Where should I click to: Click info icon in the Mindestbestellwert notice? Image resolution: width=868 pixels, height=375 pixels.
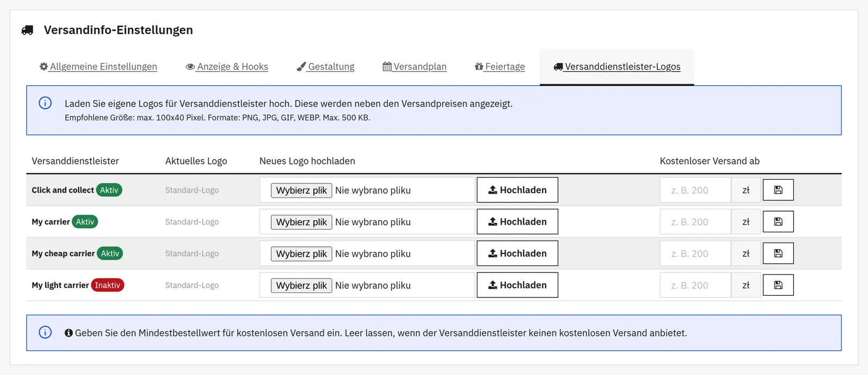coord(45,332)
